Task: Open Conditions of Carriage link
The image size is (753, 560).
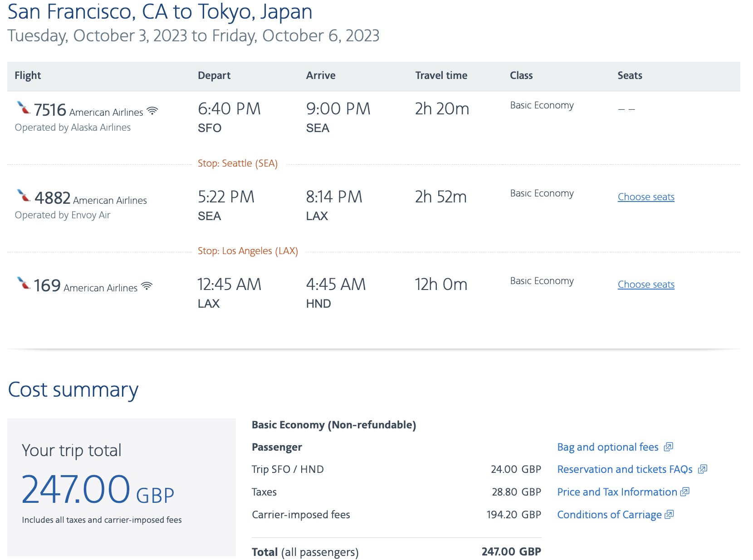Action: [x=609, y=515]
